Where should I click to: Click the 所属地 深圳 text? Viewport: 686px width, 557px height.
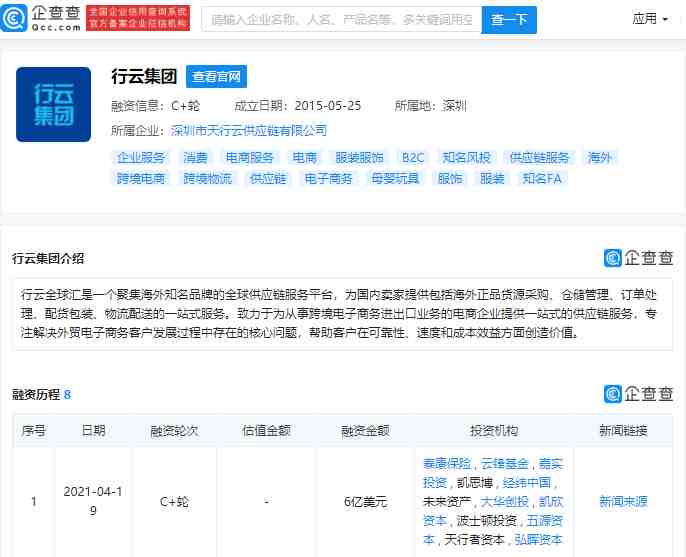[x=431, y=106]
